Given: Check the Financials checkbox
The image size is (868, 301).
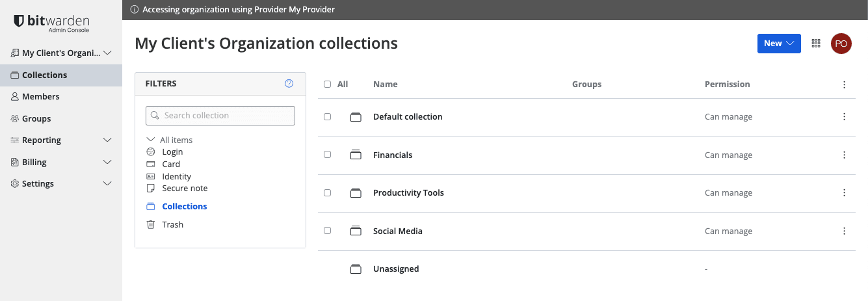Looking at the screenshot, I should pos(327,155).
